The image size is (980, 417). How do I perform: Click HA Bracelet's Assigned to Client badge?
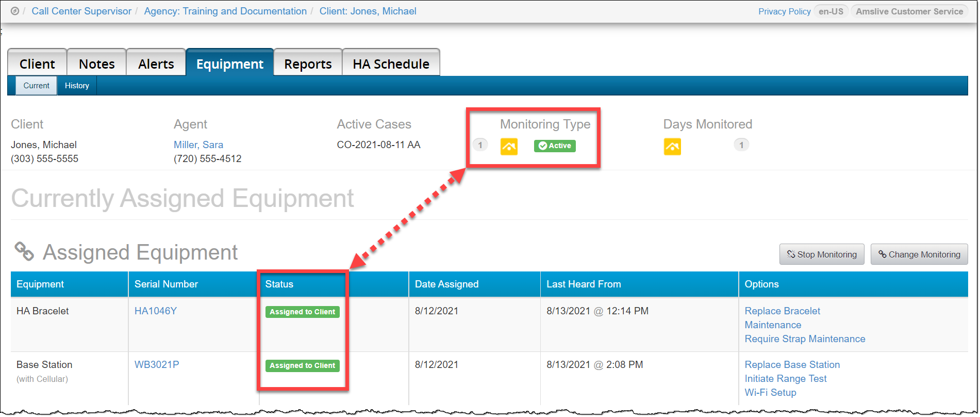pos(303,312)
